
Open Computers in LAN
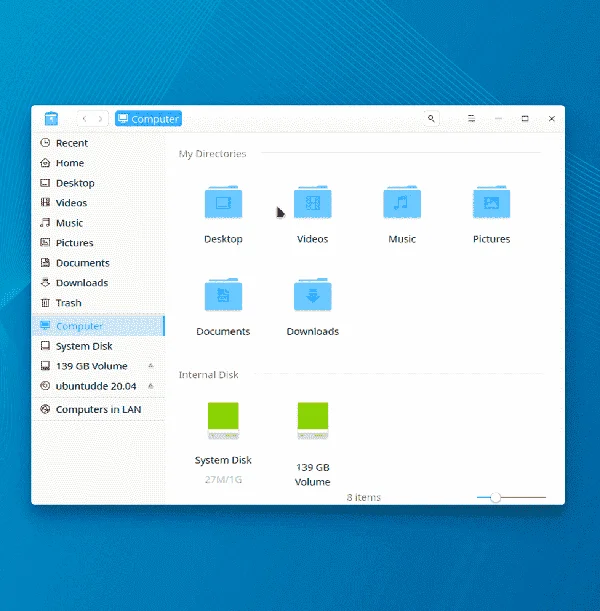coord(98,409)
